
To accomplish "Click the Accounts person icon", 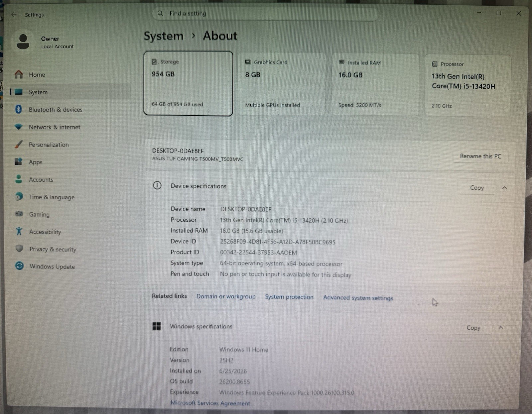I will click(x=19, y=179).
